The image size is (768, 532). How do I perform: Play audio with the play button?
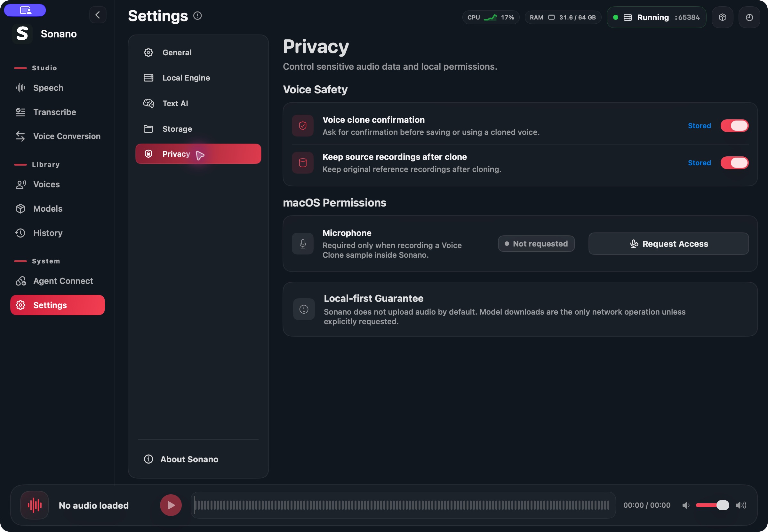pyautogui.click(x=171, y=505)
